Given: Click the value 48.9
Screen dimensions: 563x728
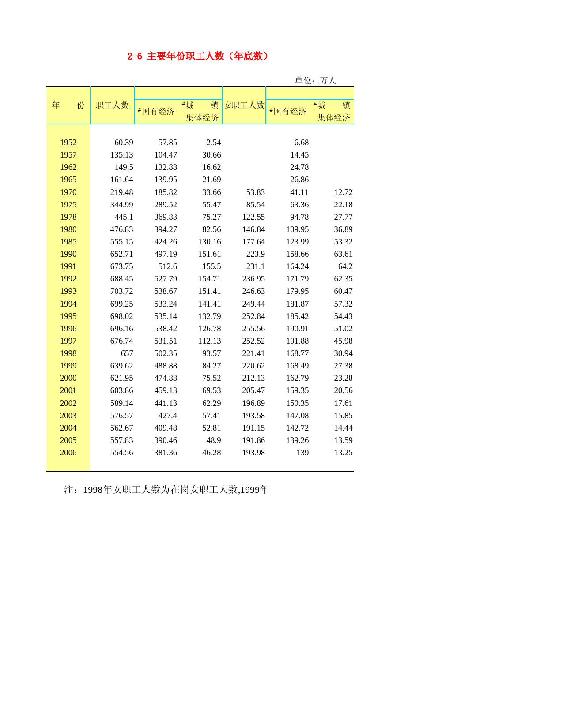Looking at the screenshot, I should click(214, 440).
